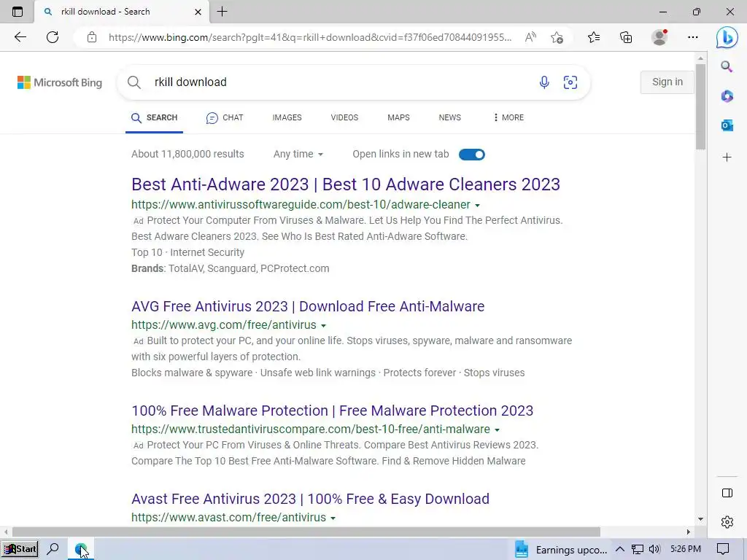Show hidden system tray icons
This screenshot has height=560, width=747.
coord(620,550)
